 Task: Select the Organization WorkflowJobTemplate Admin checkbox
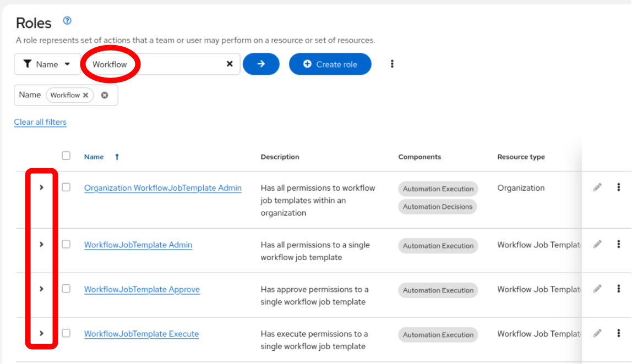click(x=66, y=187)
